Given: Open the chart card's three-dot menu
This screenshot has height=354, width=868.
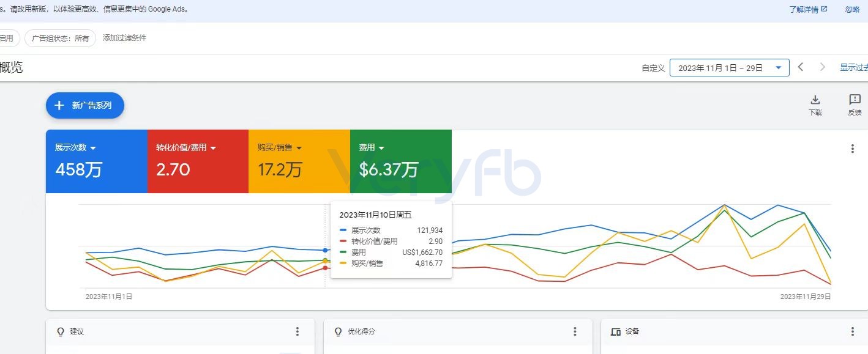Looking at the screenshot, I should pos(852,149).
